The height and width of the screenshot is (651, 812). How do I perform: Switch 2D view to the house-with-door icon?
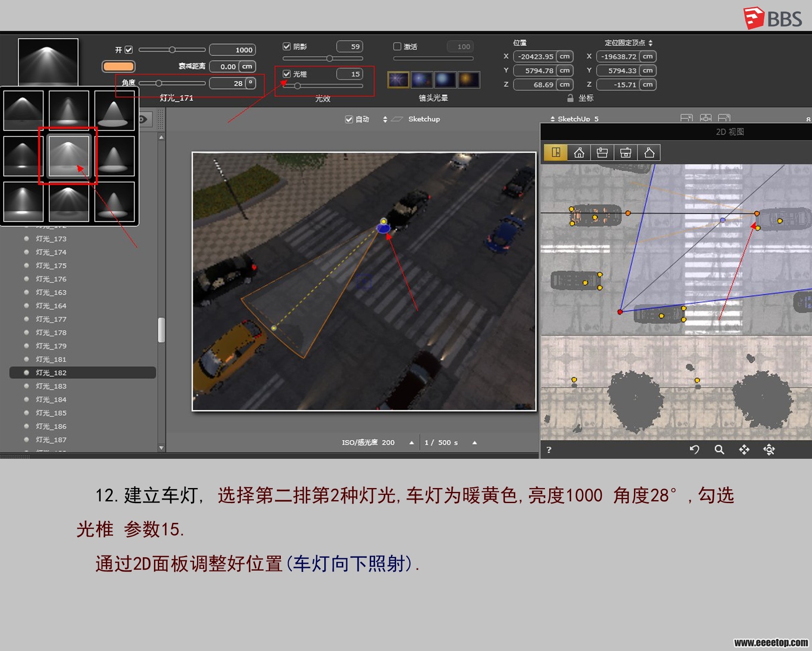[579, 153]
